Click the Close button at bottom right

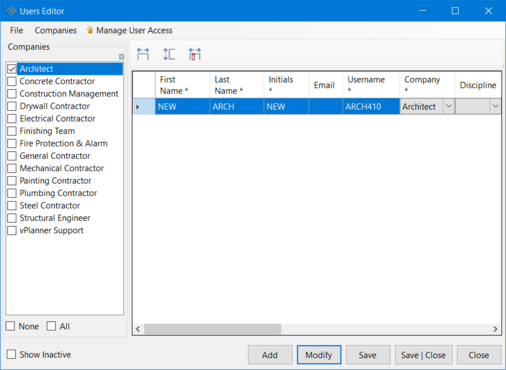point(479,355)
